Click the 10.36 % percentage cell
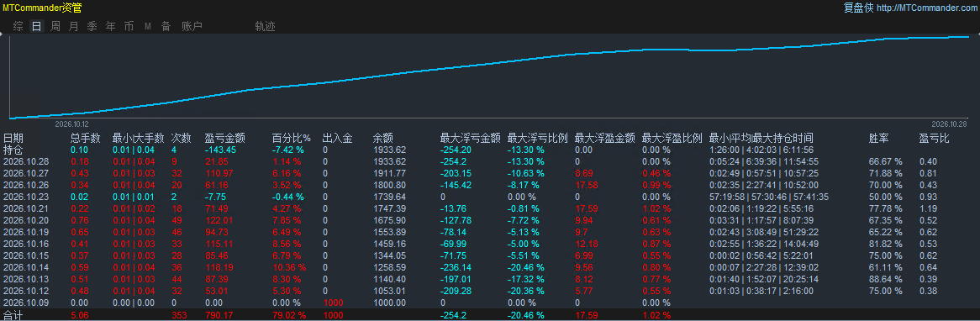The width and height of the screenshot is (980, 321). coord(289,267)
